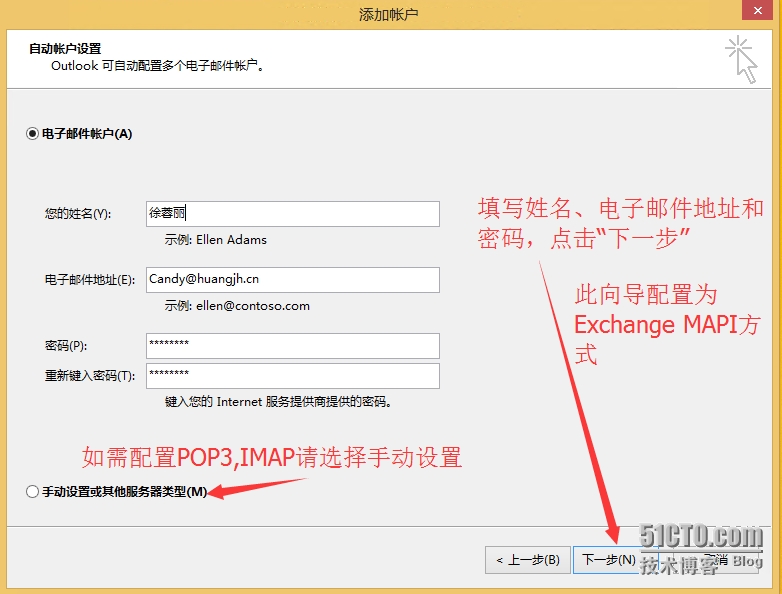The height and width of the screenshot is (594, 782).
Task: Click the 您的姓名 name input field
Action: coord(292,213)
